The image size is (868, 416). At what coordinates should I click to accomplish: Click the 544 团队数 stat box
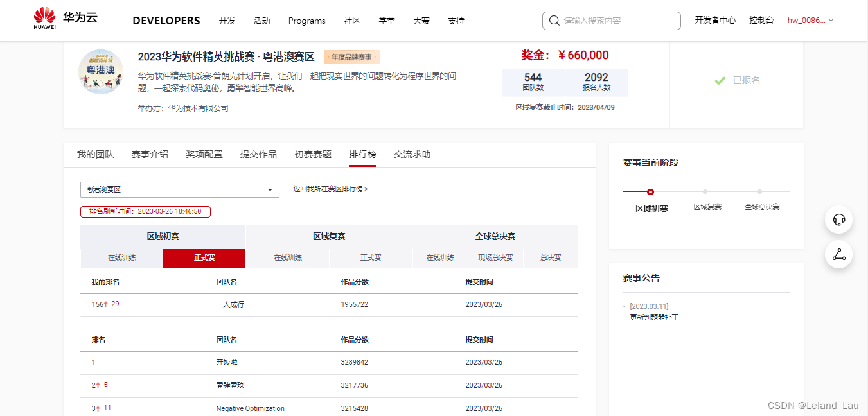pyautogui.click(x=533, y=82)
